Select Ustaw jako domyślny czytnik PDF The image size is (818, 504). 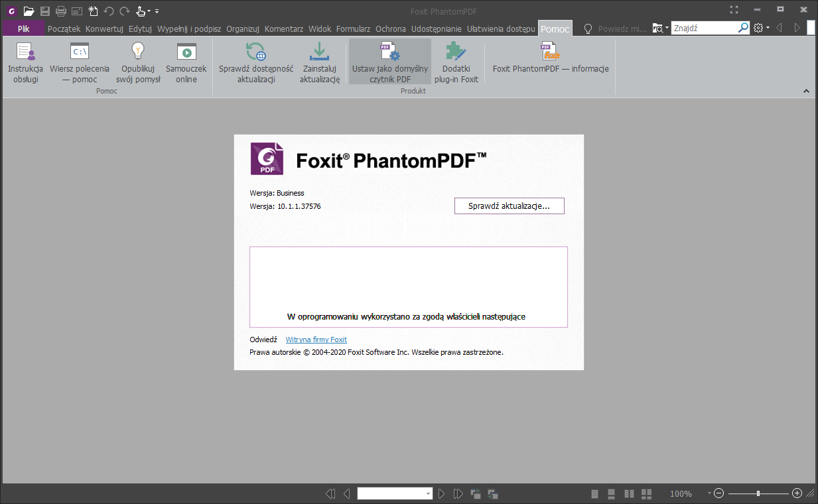pyautogui.click(x=390, y=62)
